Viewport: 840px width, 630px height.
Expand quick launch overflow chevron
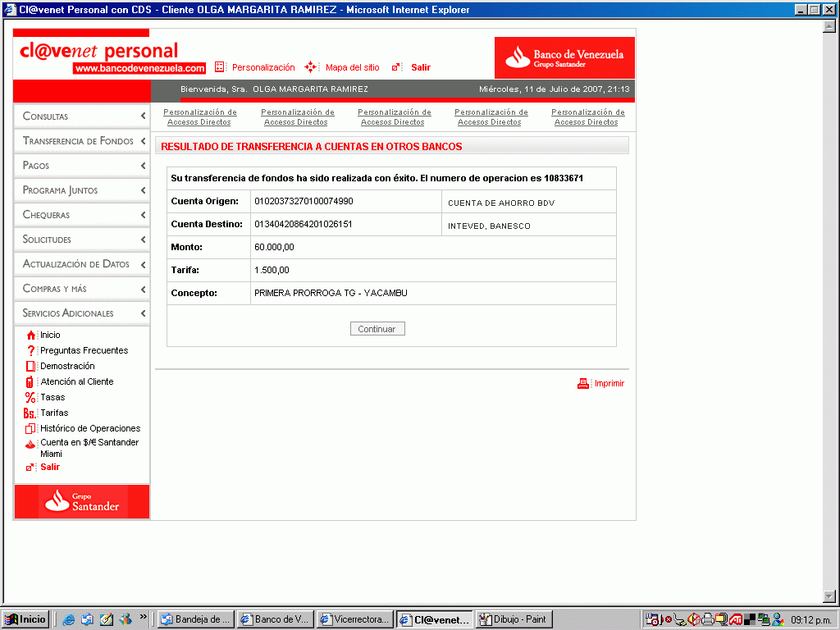tap(143, 617)
